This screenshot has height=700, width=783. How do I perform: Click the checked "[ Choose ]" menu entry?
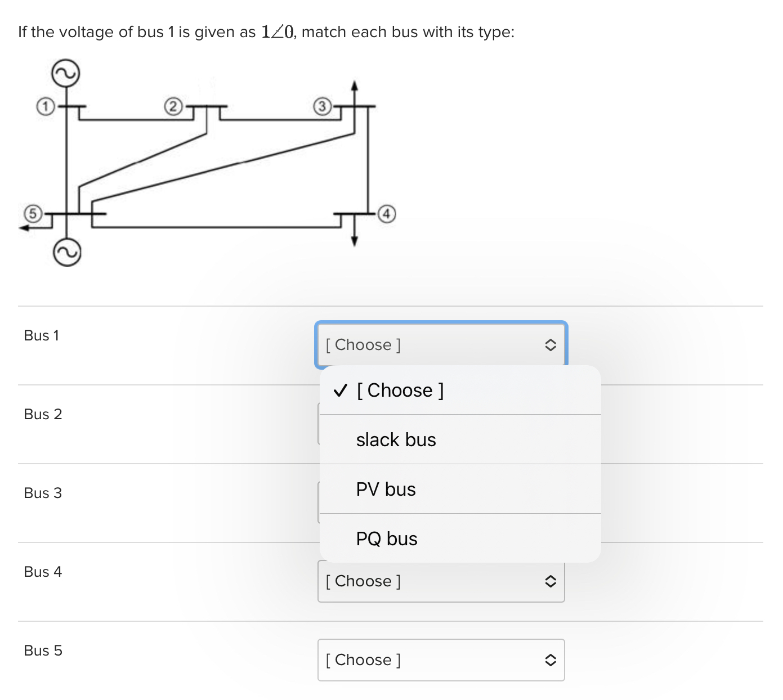(x=400, y=390)
